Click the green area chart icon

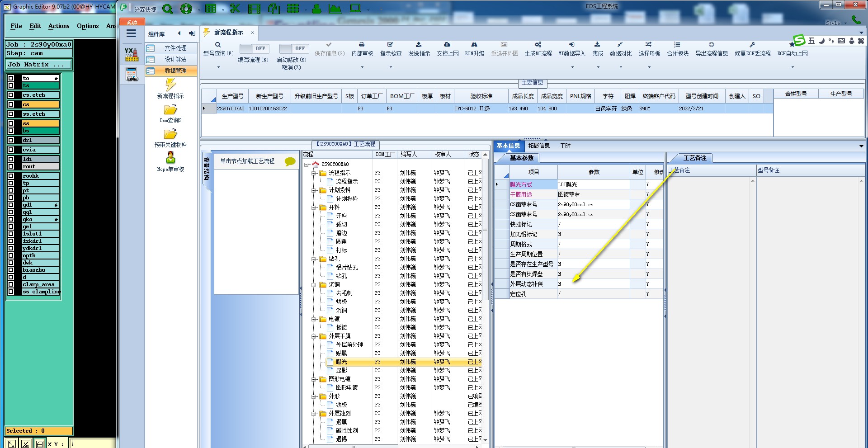[x=335, y=9]
